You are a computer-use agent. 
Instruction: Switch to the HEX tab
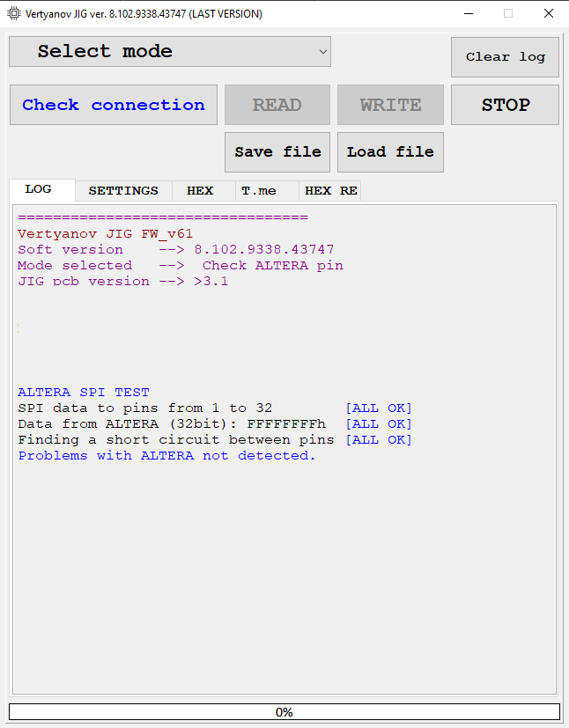coord(203,191)
